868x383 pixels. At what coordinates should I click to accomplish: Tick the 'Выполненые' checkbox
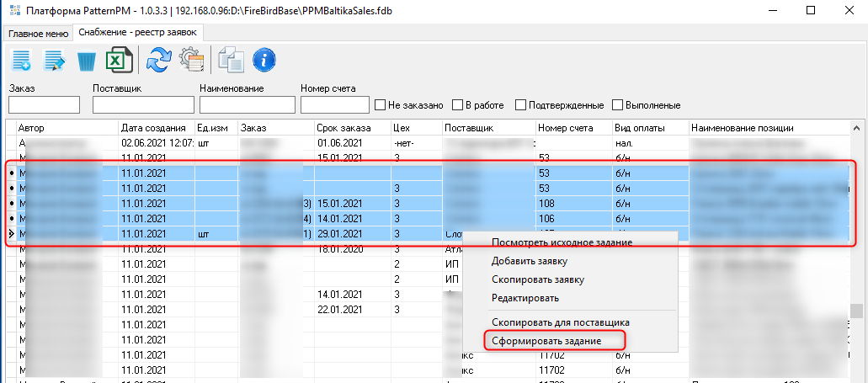click(x=618, y=105)
